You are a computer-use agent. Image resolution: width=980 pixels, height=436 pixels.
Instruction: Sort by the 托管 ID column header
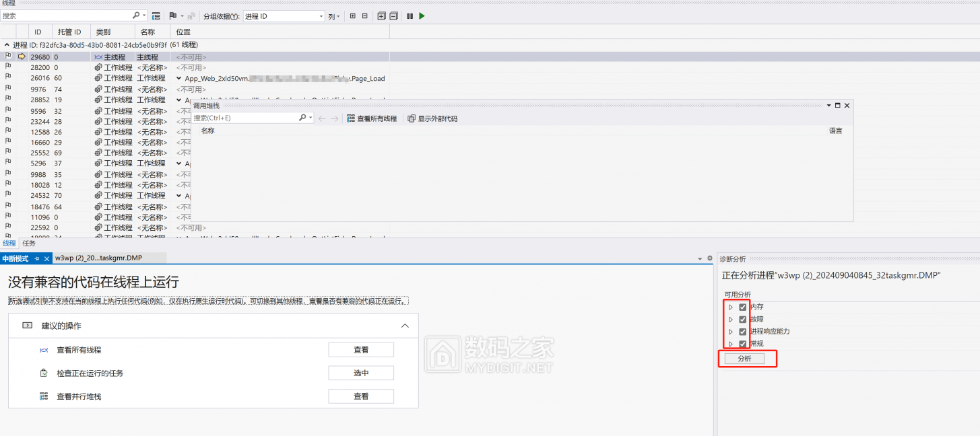(x=71, y=32)
